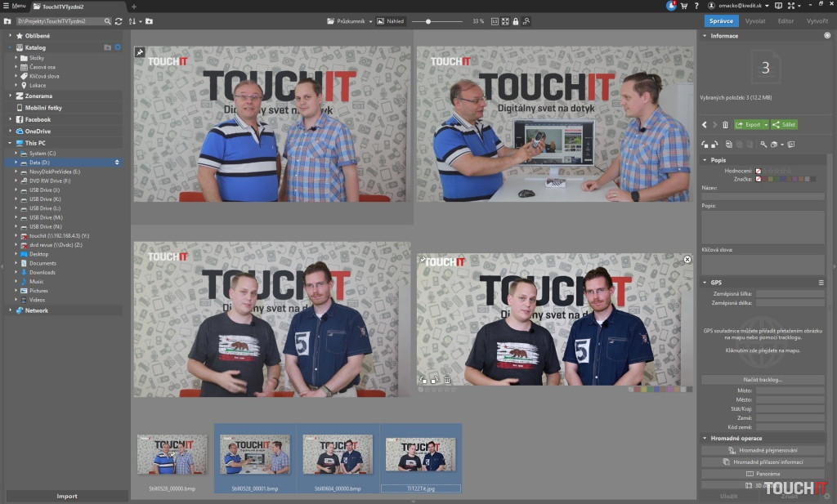Collapse the GPS section
837x504 pixels.
(705, 283)
